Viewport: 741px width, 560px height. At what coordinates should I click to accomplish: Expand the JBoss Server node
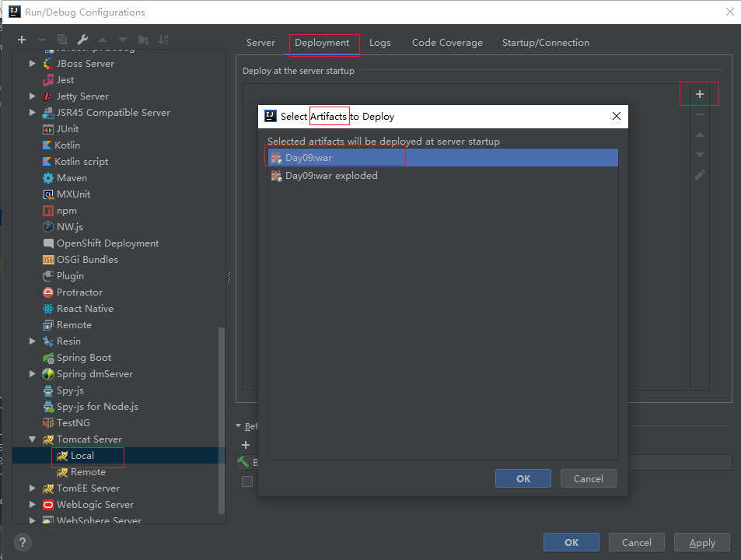click(x=33, y=64)
